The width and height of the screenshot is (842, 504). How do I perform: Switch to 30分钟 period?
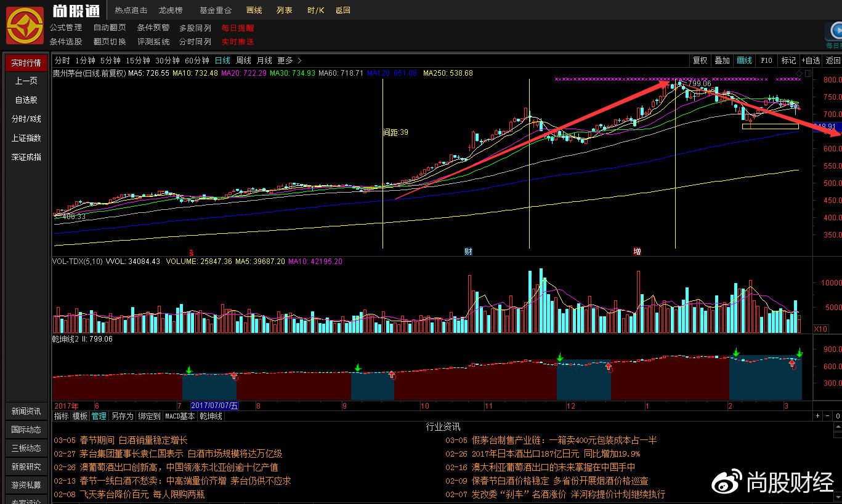click(168, 60)
